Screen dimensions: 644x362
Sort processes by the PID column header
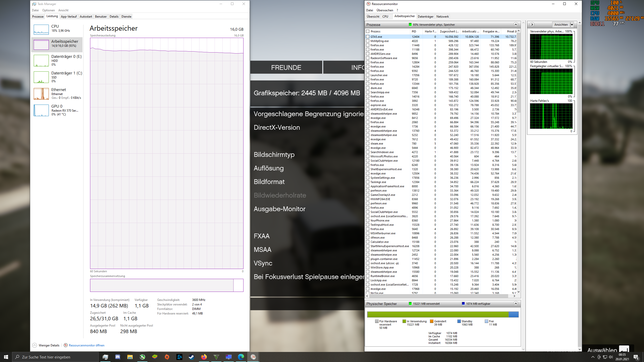point(416,31)
